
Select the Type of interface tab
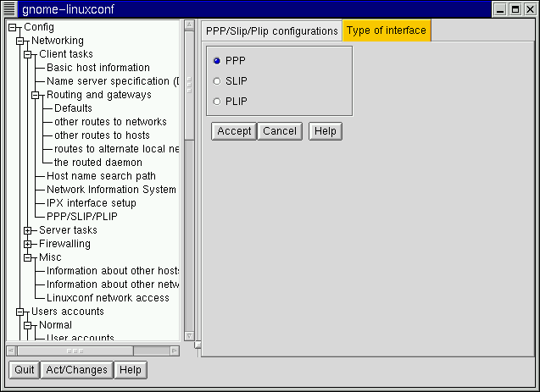tap(387, 31)
